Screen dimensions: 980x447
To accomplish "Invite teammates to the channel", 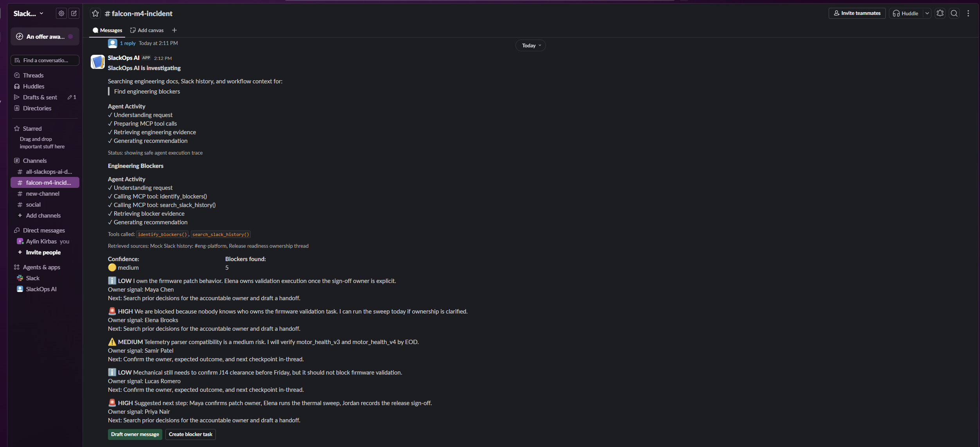I will 857,13.
